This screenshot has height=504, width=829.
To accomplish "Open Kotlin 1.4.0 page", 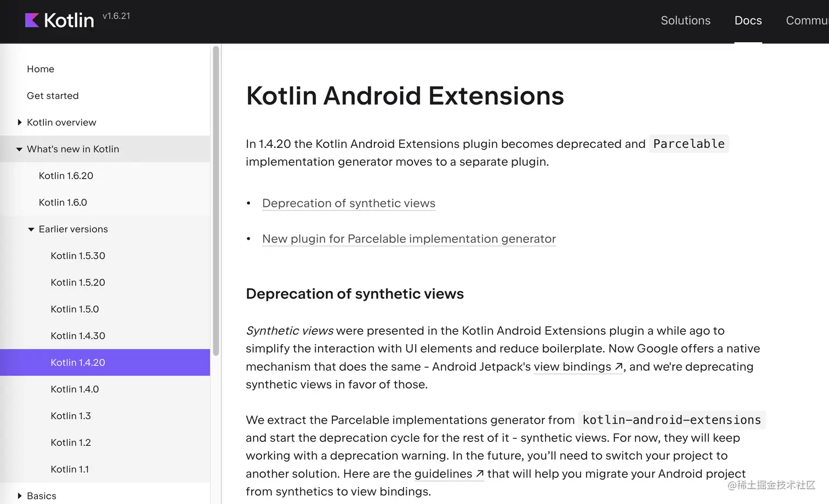I will point(75,390).
